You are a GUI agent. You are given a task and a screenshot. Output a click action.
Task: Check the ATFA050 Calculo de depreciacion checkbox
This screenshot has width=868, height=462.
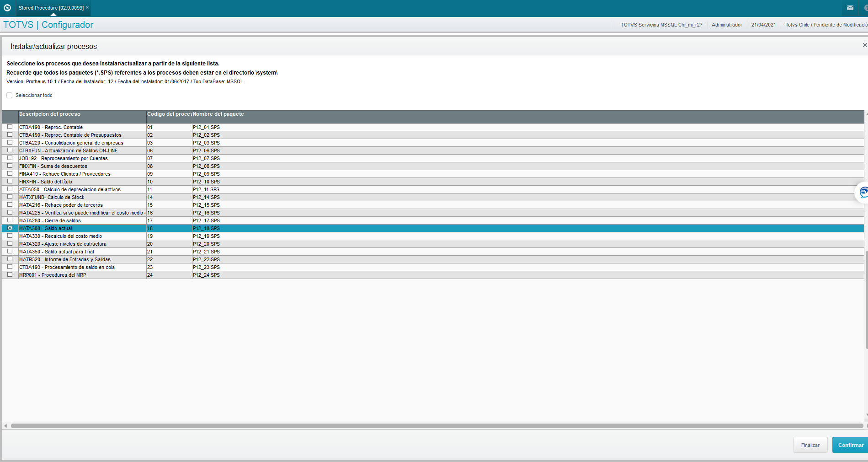pos(10,189)
